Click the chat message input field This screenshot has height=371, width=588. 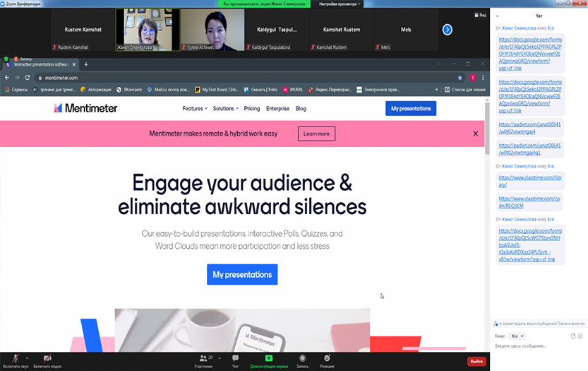536,346
